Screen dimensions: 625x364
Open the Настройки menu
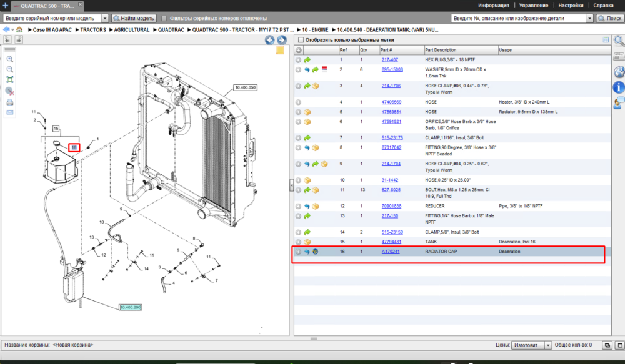click(x=571, y=6)
